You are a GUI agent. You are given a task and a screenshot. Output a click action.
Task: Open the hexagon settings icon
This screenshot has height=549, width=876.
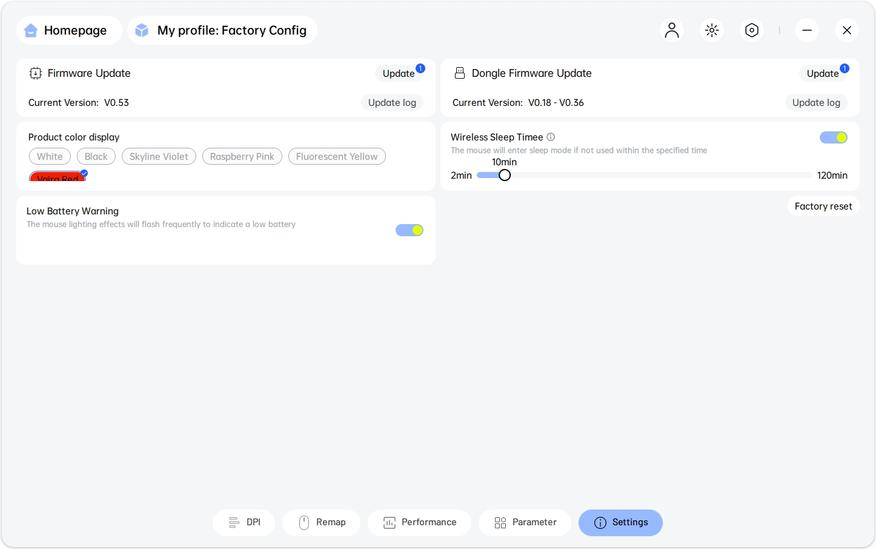point(752,30)
